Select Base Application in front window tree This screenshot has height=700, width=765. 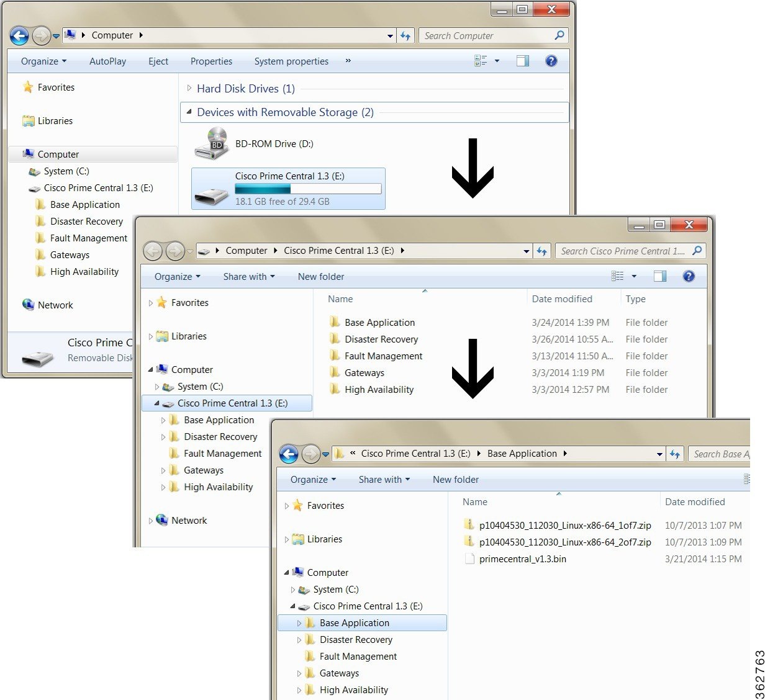355,622
